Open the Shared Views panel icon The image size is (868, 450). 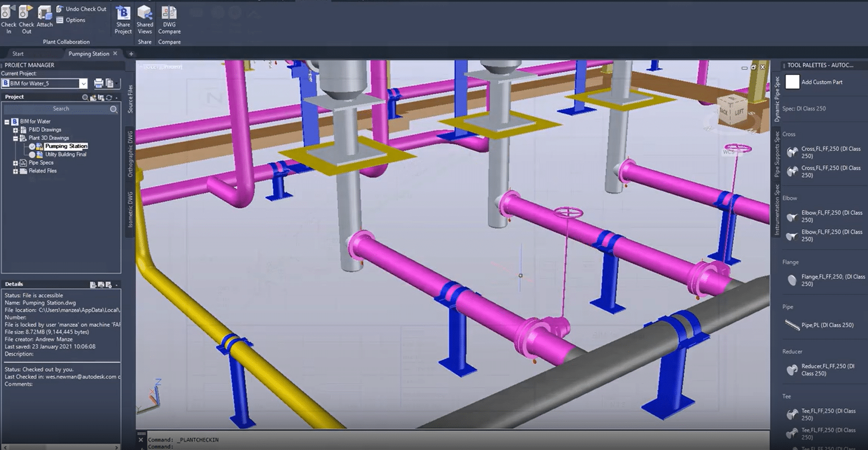tap(145, 13)
